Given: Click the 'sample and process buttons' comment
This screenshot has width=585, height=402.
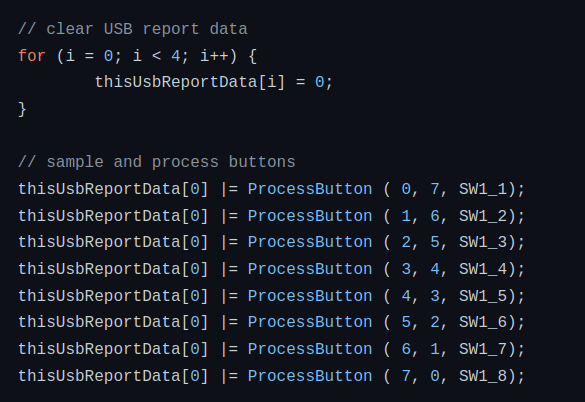Looking at the screenshot, I should (x=157, y=162).
